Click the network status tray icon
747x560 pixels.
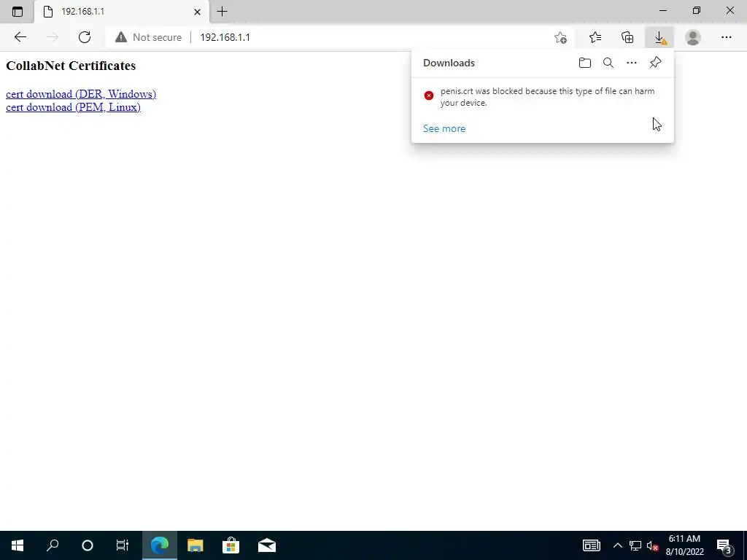(635, 545)
